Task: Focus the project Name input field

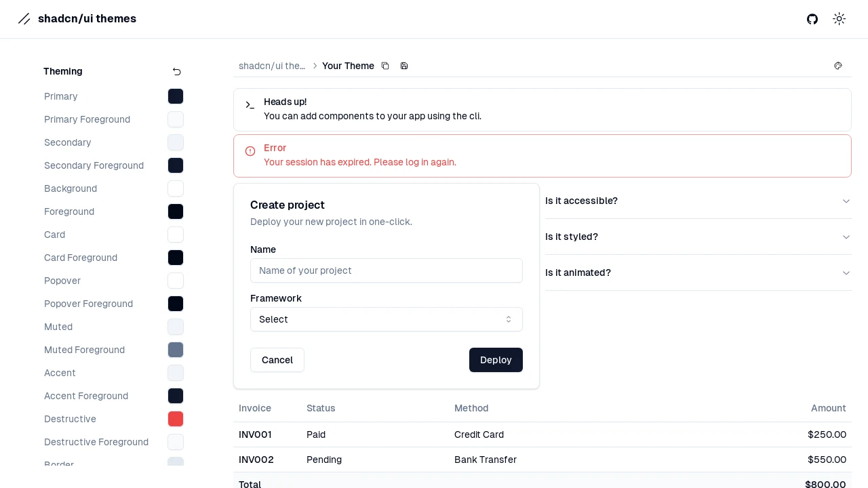Action: (387, 270)
